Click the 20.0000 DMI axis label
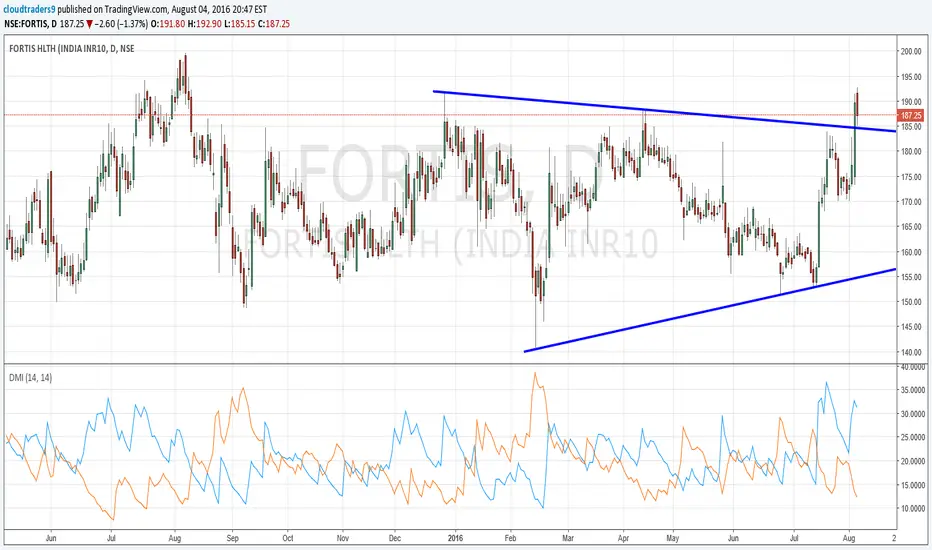932x550 pixels. [x=913, y=461]
